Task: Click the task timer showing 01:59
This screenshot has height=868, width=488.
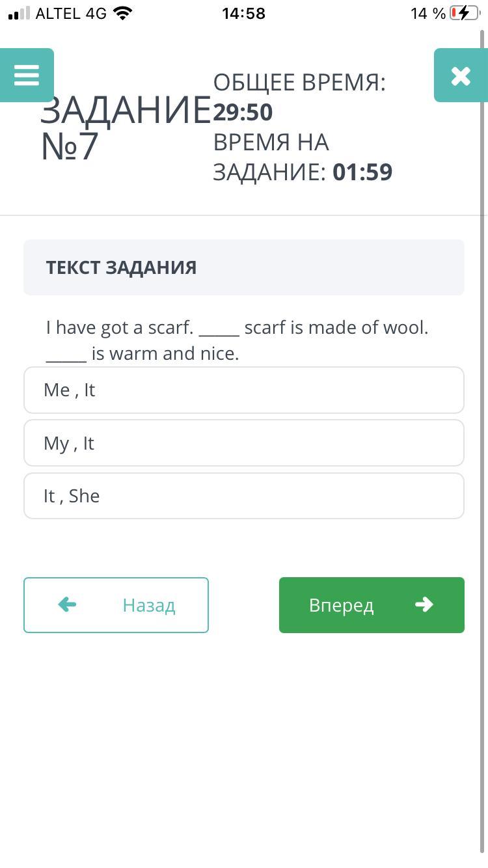Action: click(362, 172)
